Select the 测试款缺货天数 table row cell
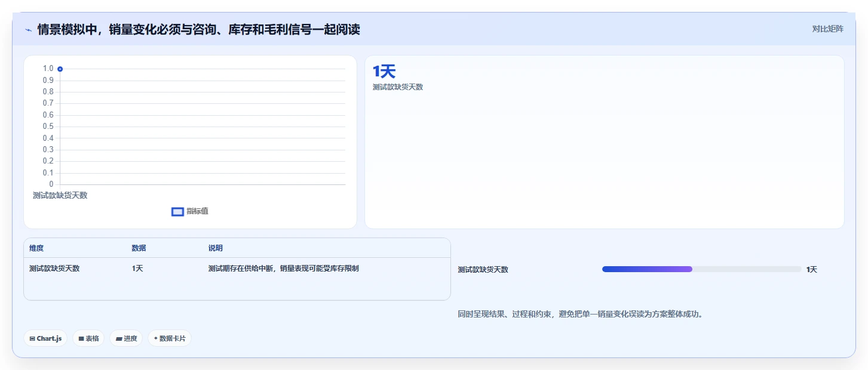 tap(54, 269)
